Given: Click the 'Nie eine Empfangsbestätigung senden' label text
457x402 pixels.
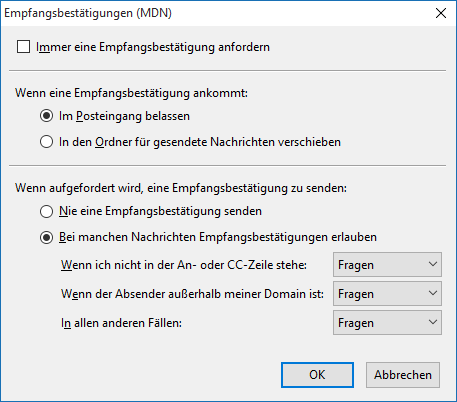Looking at the screenshot, I should click(160, 211).
